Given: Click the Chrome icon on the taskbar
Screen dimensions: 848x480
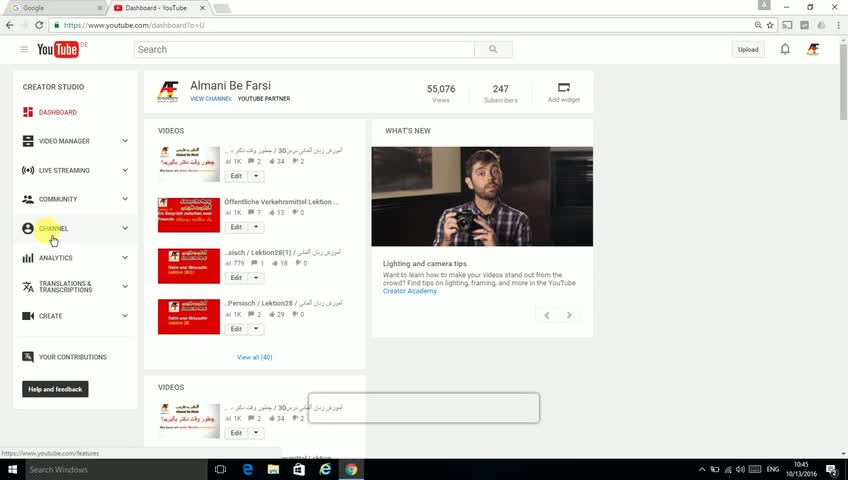Looking at the screenshot, I should [x=352, y=469].
